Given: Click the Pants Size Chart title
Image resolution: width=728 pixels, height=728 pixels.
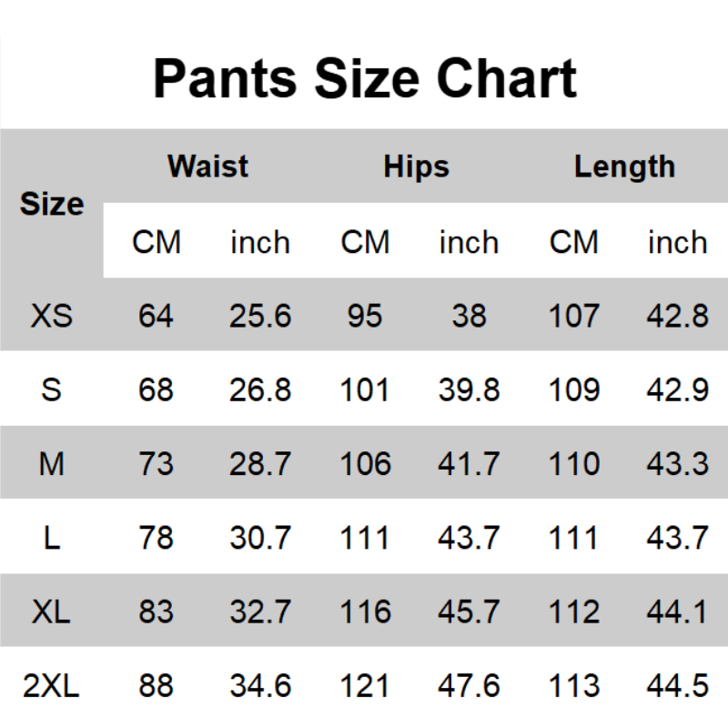Looking at the screenshot, I should (364, 77).
